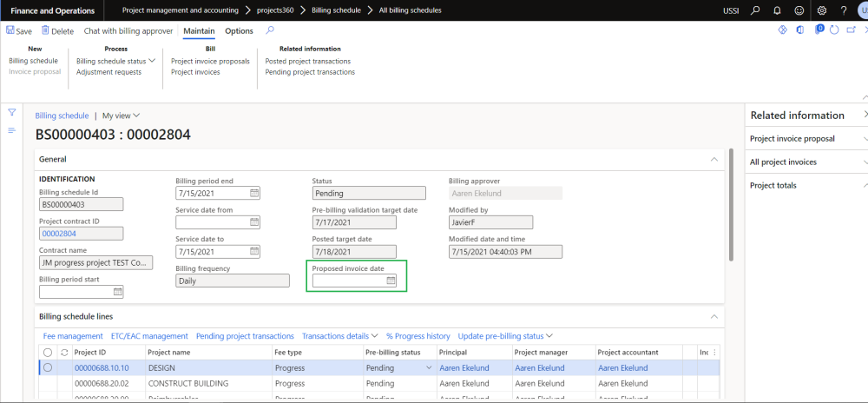
Task: Open project contract ID 00002804 link
Action: pyautogui.click(x=60, y=234)
